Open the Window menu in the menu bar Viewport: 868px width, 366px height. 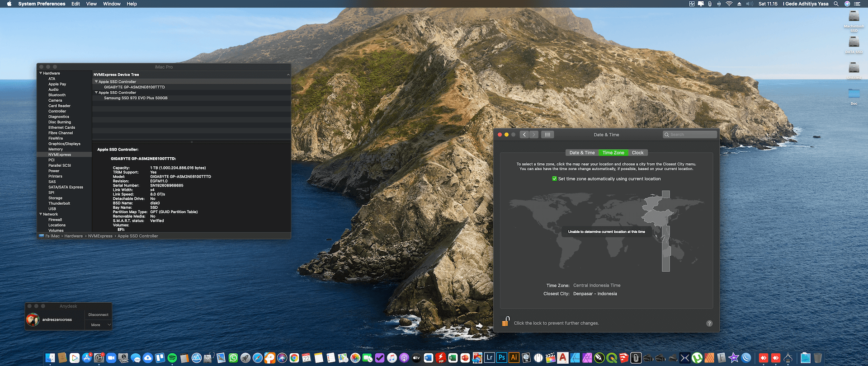(112, 4)
